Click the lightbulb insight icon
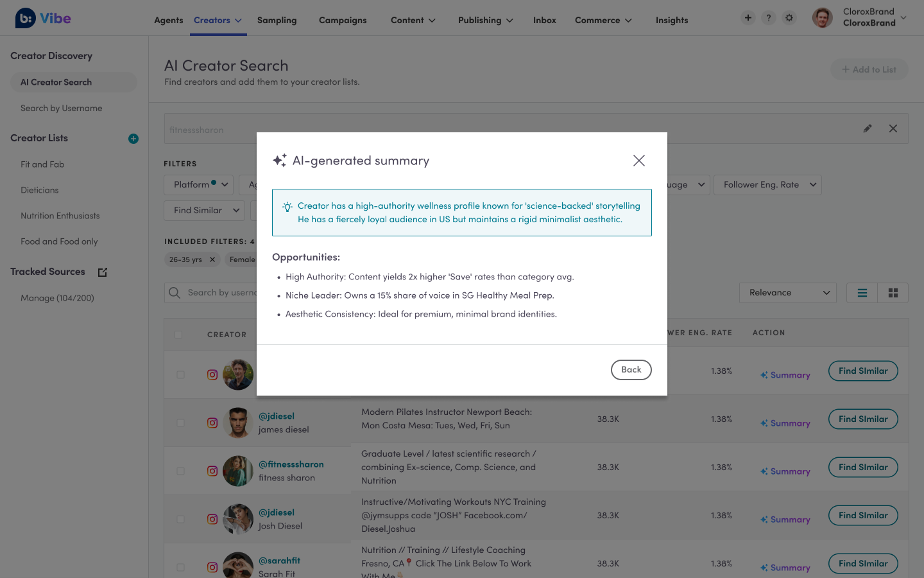 (x=287, y=207)
